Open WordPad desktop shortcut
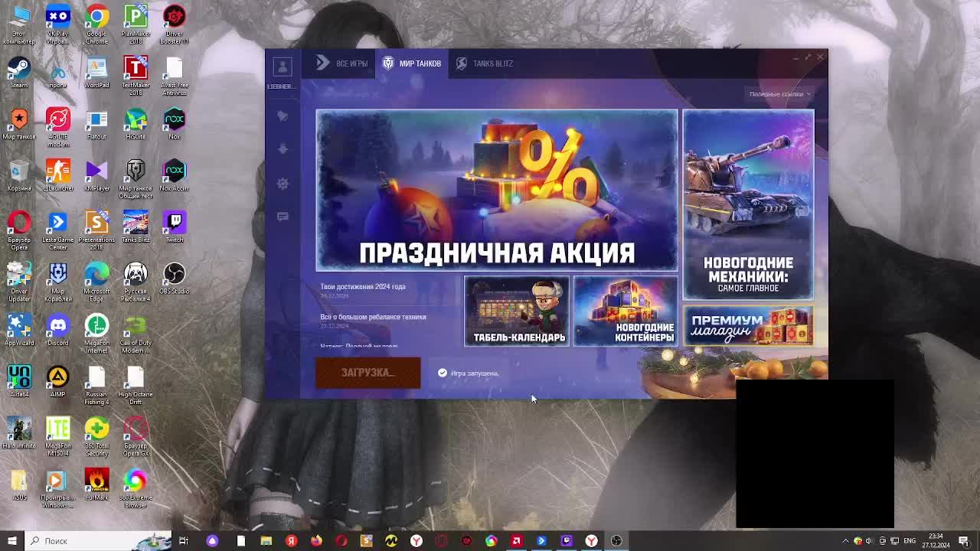980x551 pixels. [96, 73]
